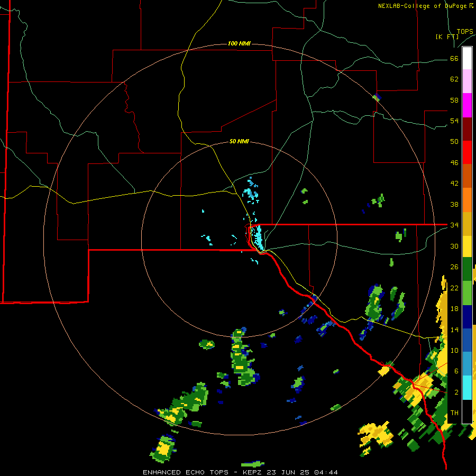476x476 pixels.
Task: Select the navy blue color bar swatch
Action: (x=467, y=317)
